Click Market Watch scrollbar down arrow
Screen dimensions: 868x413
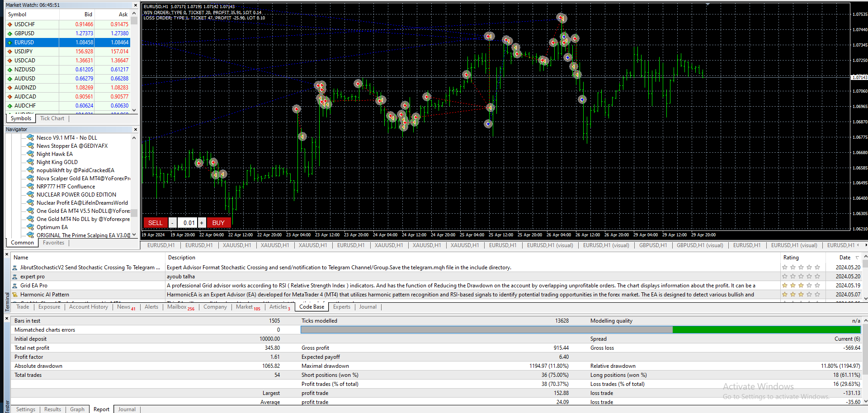pyautogui.click(x=134, y=110)
